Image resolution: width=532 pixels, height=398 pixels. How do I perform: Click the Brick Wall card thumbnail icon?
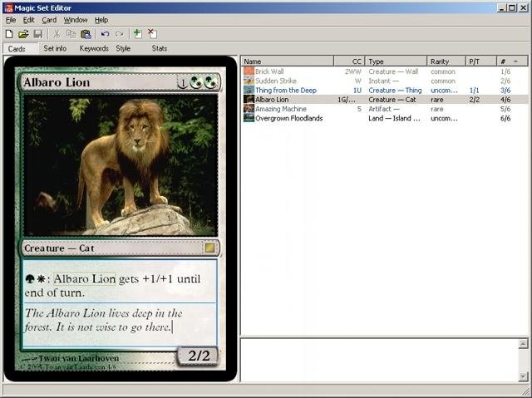[249, 71]
